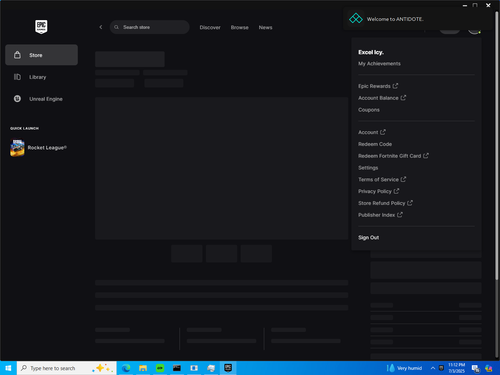Viewport: 500px width, 375px height.
Task: Sign Out of the account
Action: pyautogui.click(x=369, y=238)
